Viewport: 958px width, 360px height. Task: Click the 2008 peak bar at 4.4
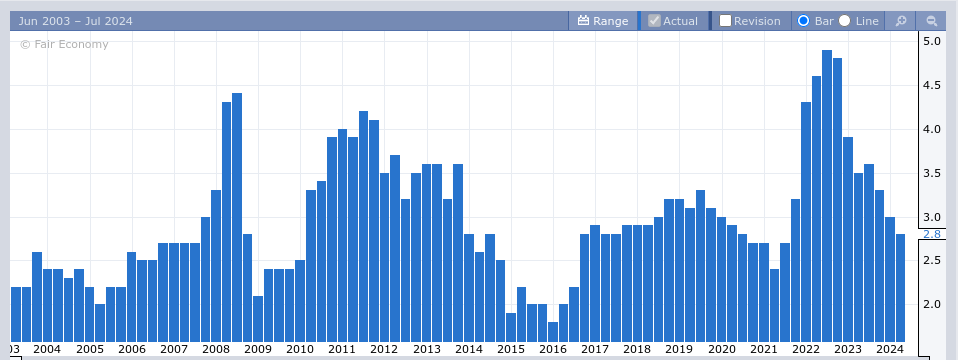pyautogui.click(x=237, y=217)
